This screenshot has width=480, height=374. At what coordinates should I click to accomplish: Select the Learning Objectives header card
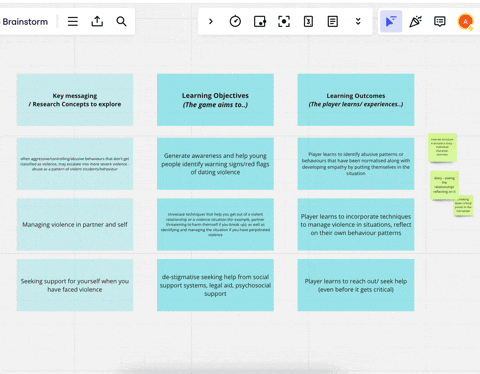coord(215,100)
